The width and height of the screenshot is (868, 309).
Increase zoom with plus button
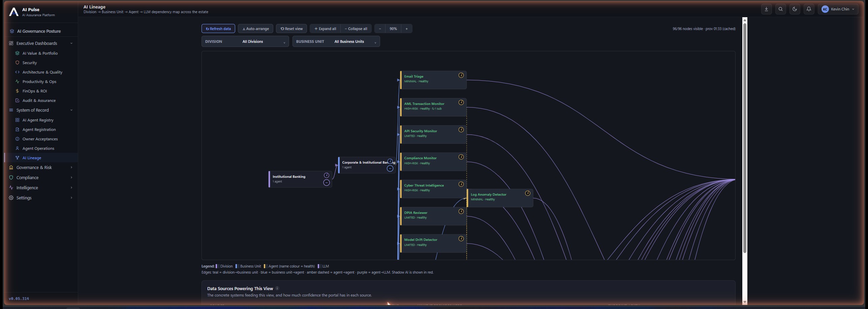(x=406, y=29)
